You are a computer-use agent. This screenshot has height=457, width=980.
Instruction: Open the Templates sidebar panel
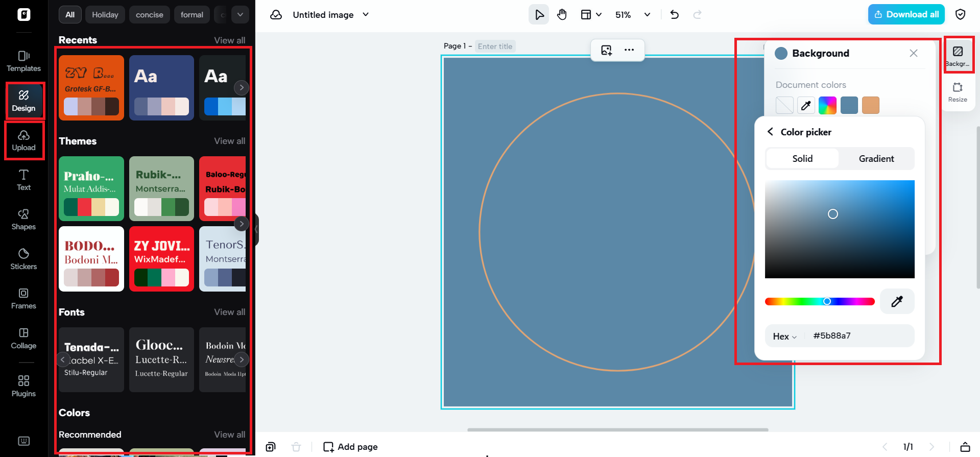point(23,61)
